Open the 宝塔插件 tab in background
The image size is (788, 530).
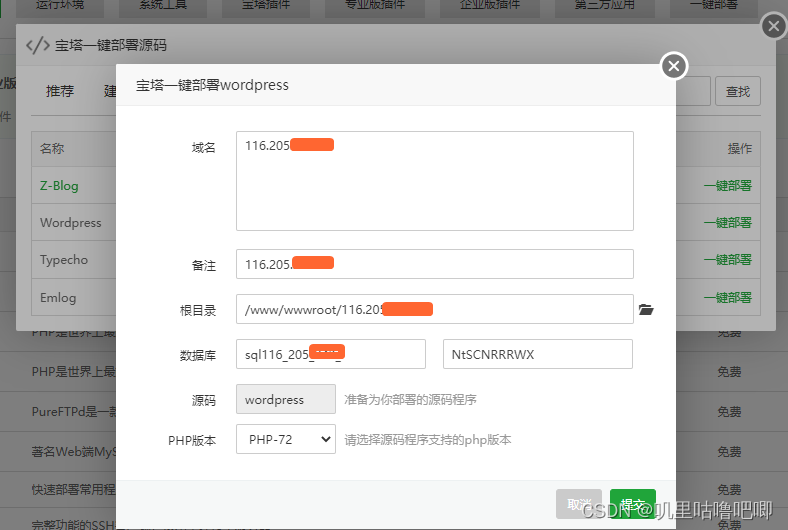(x=266, y=6)
